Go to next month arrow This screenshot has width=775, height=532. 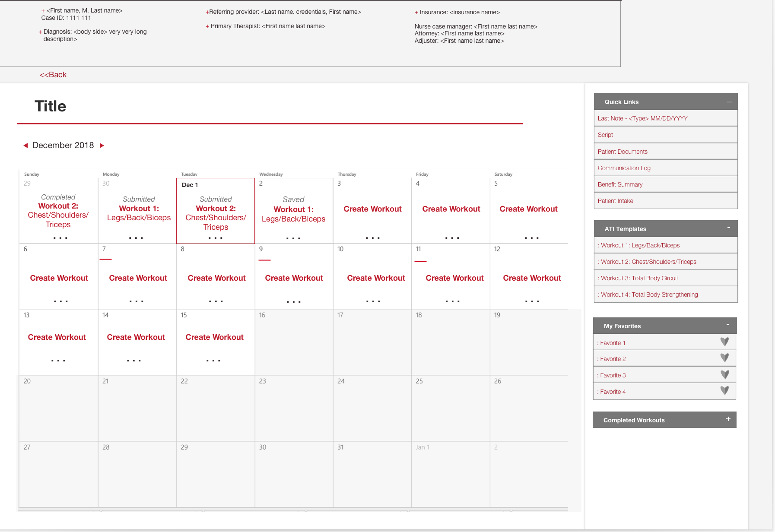pyautogui.click(x=102, y=146)
